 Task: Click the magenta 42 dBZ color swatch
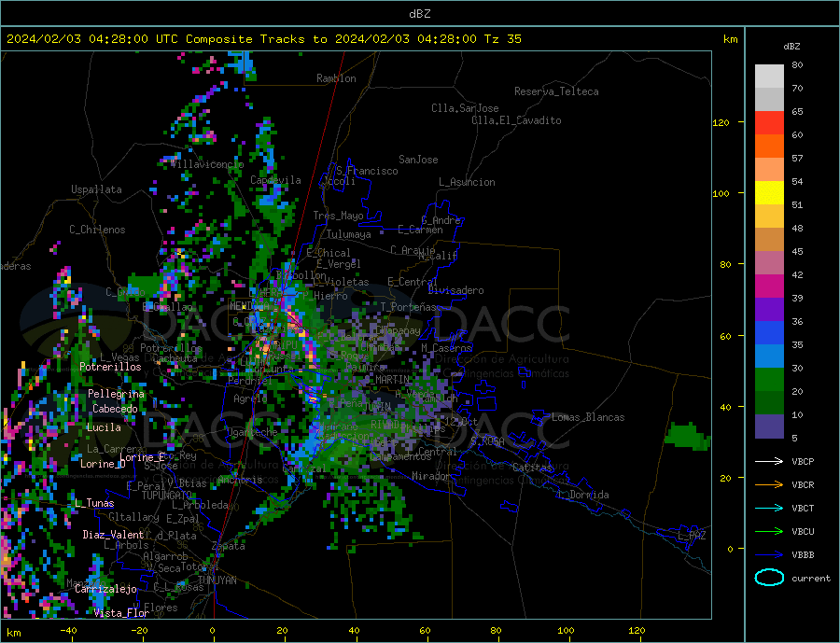769,287
